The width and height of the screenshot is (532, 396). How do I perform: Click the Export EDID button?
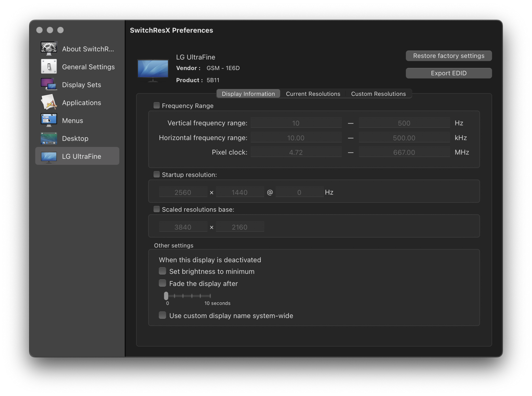click(448, 73)
